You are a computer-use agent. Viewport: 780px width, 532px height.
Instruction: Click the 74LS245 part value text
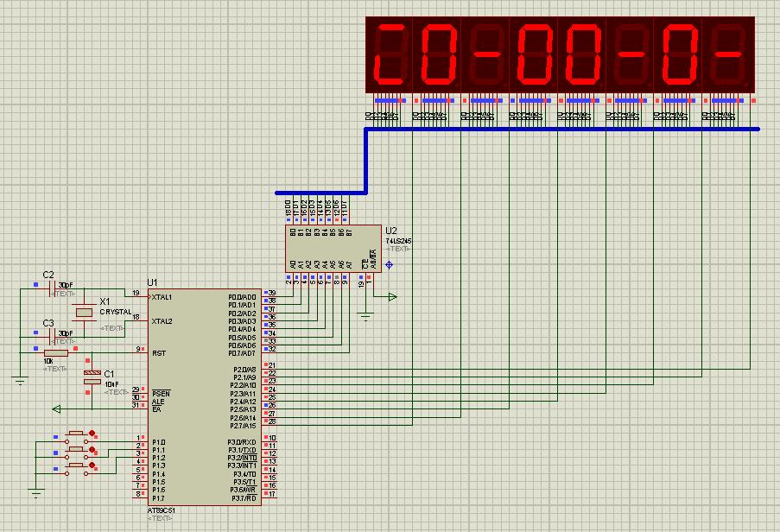coord(398,241)
